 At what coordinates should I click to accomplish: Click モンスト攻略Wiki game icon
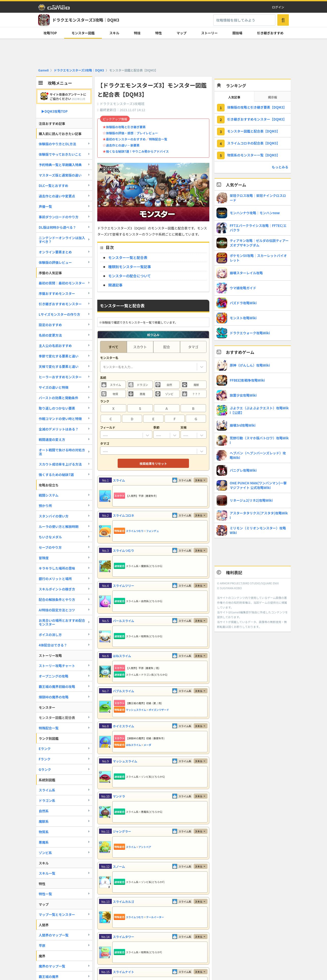tap(222, 318)
